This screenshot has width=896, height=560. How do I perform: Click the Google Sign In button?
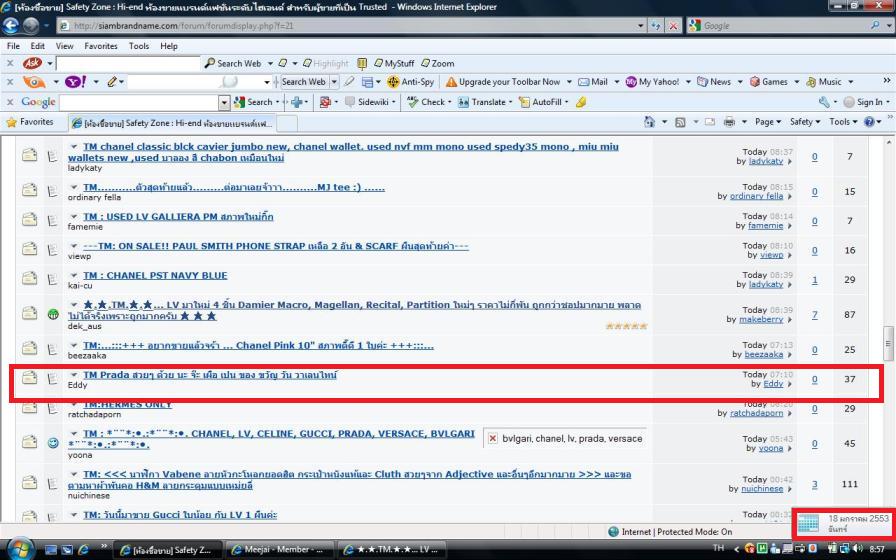click(x=866, y=102)
